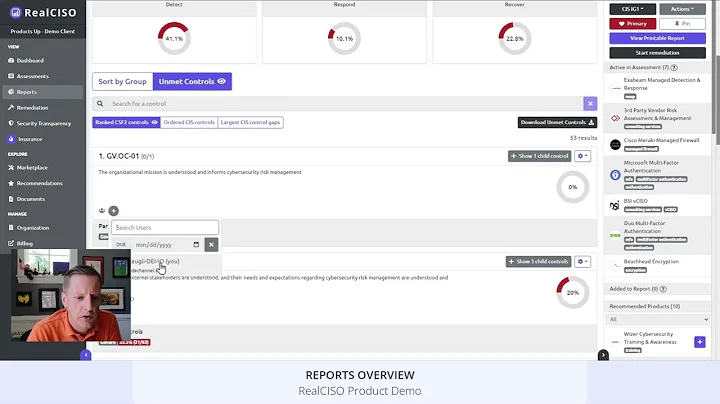Go to Remediation in the sidebar

click(x=32, y=107)
